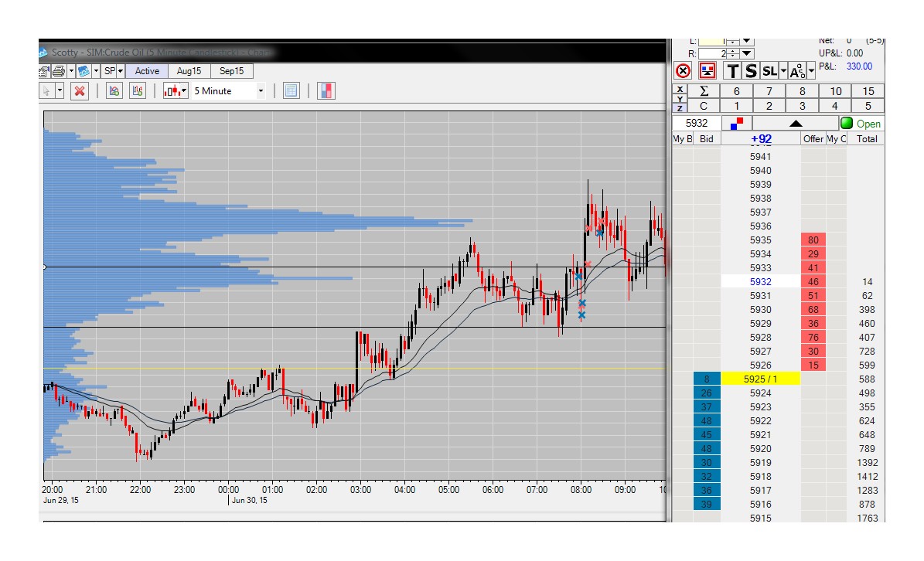The height and width of the screenshot is (561, 924).
Task: Select the Y preset toggle
Action: pos(680,99)
